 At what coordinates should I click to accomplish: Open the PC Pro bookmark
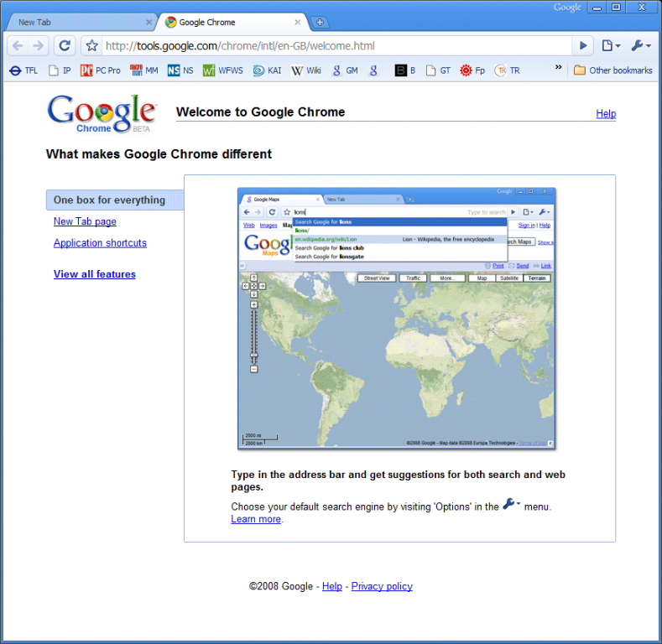coord(101,70)
